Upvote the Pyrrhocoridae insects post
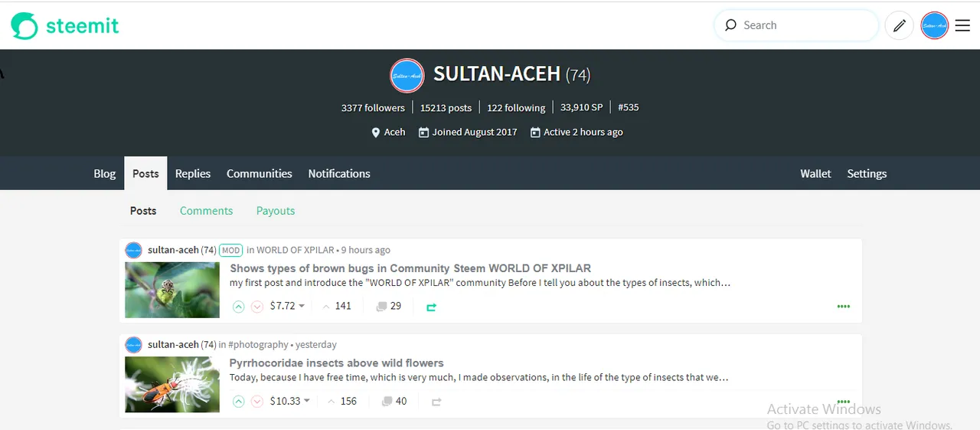Screen dimensions: 980x430 239,402
